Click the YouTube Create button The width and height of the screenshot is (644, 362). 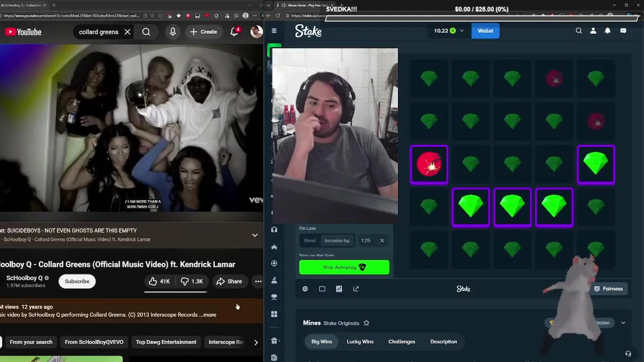pos(204,32)
